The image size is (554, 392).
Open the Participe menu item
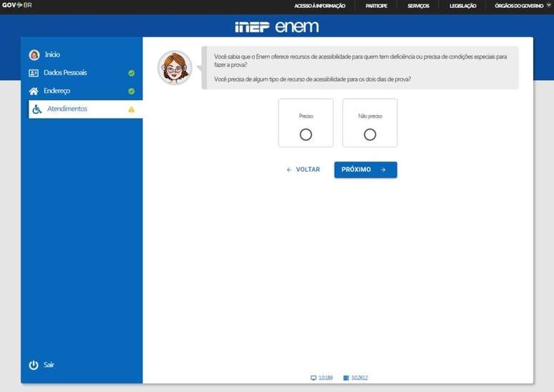[376, 6]
